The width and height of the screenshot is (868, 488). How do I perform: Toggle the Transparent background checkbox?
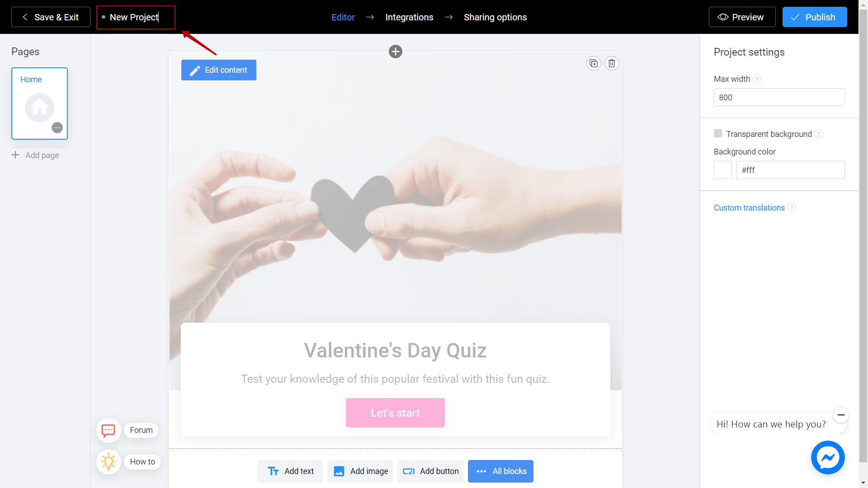point(718,133)
